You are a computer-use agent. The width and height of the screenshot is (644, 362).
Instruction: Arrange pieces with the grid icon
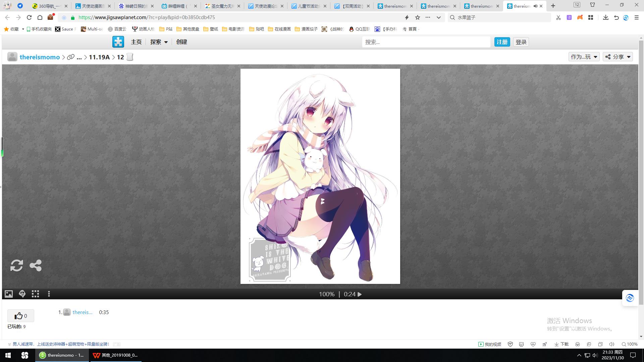pos(35,294)
